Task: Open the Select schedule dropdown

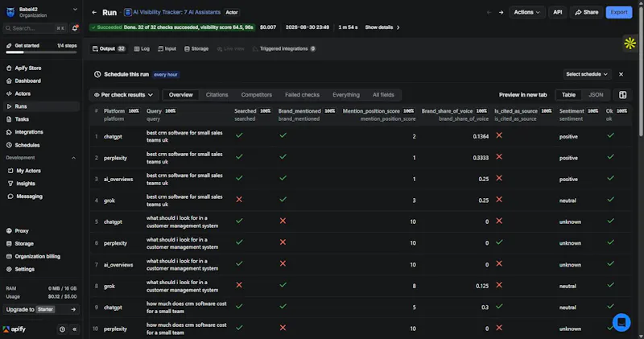Action: click(x=587, y=74)
